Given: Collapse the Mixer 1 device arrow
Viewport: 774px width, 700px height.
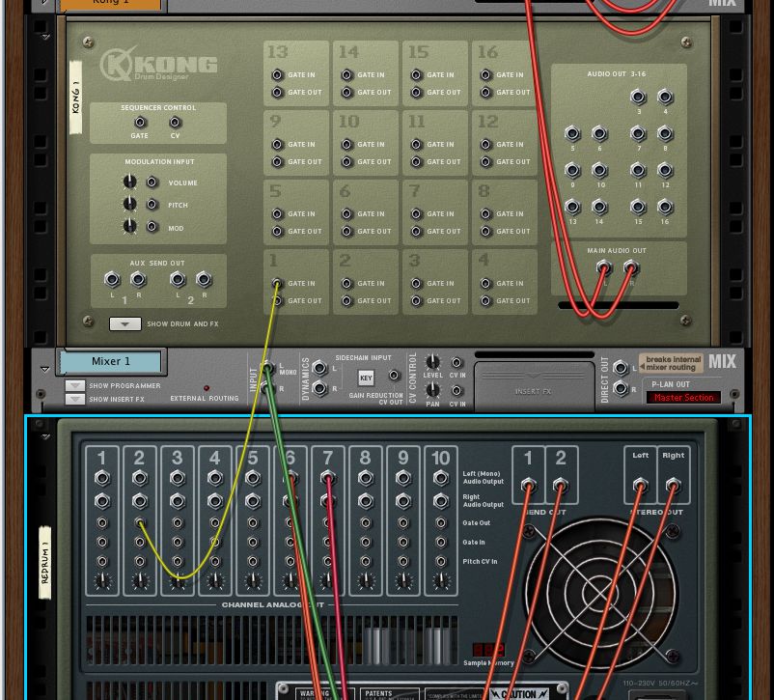Looking at the screenshot, I should coord(45,369).
